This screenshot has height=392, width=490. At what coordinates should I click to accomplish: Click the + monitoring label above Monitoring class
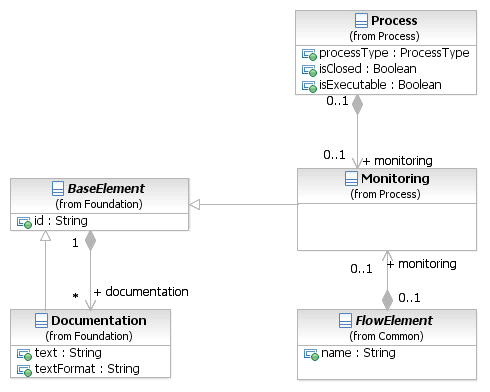398,161
